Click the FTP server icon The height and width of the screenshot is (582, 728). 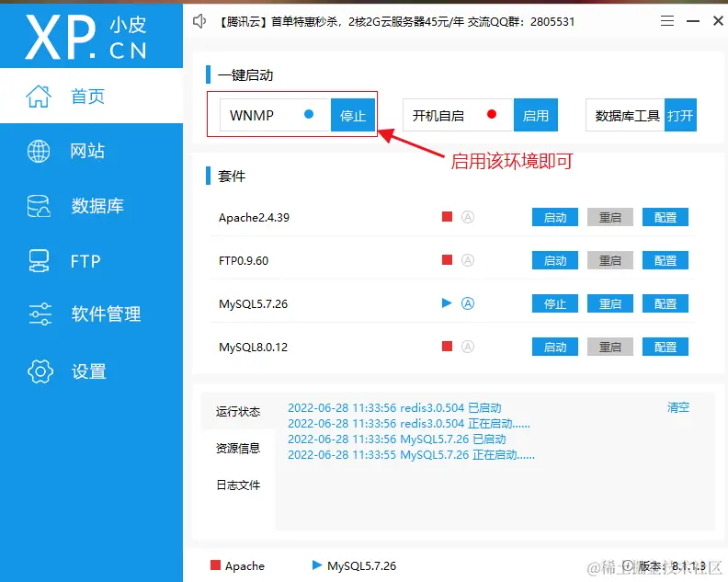point(39,260)
